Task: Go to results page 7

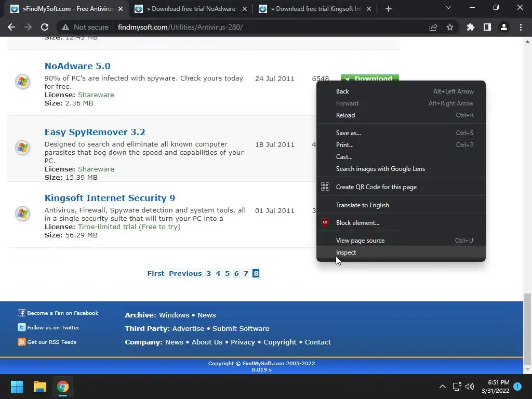Action: pyautogui.click(x=246, y=273)
